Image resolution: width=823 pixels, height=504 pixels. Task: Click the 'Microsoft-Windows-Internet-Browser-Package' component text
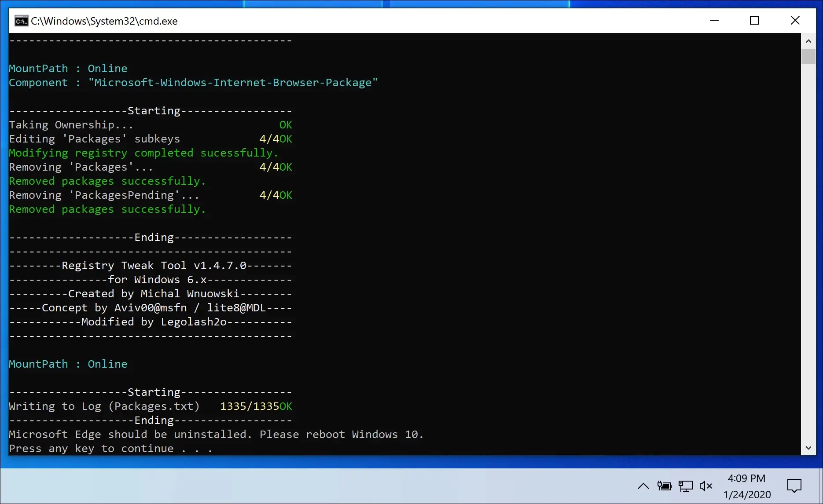233,83
